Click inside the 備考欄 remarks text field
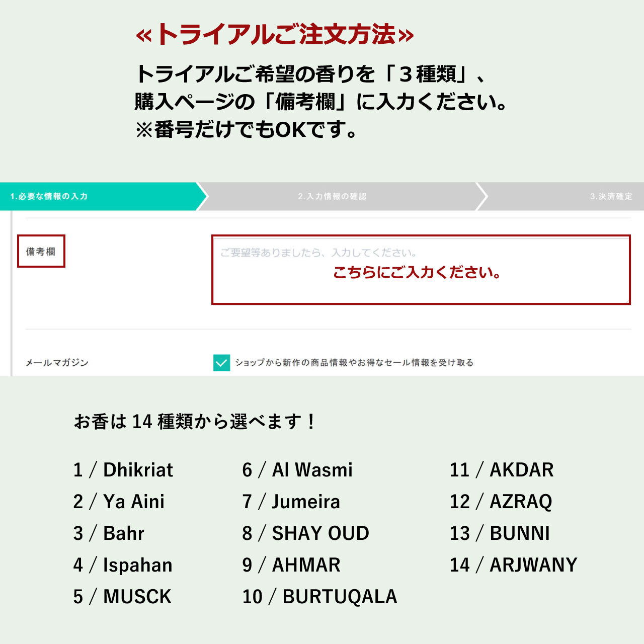644x644 pixels. (x=421, y=270)
